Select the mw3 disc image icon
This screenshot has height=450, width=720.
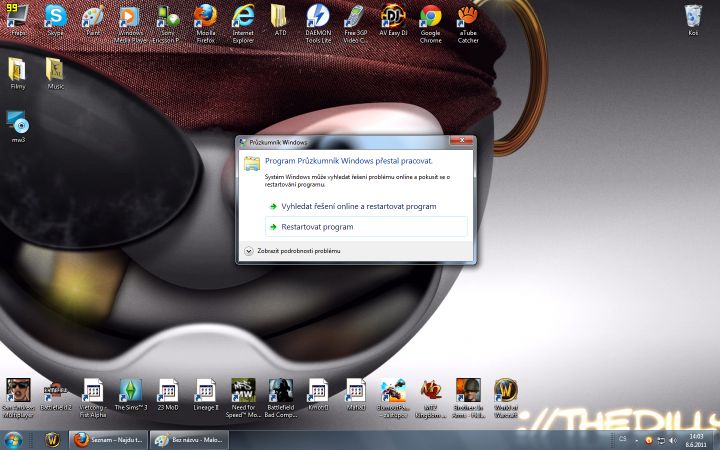(x=18, y=127)
